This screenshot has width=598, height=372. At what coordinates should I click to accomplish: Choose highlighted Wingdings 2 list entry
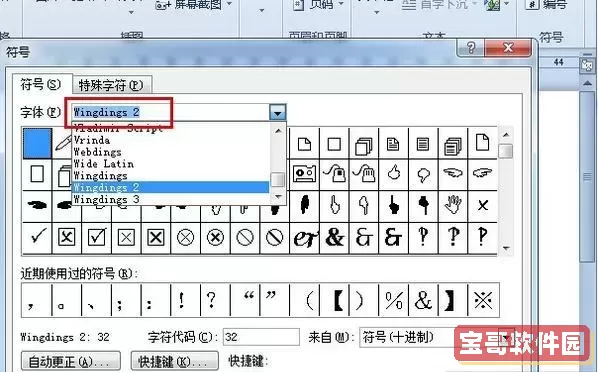170,187
